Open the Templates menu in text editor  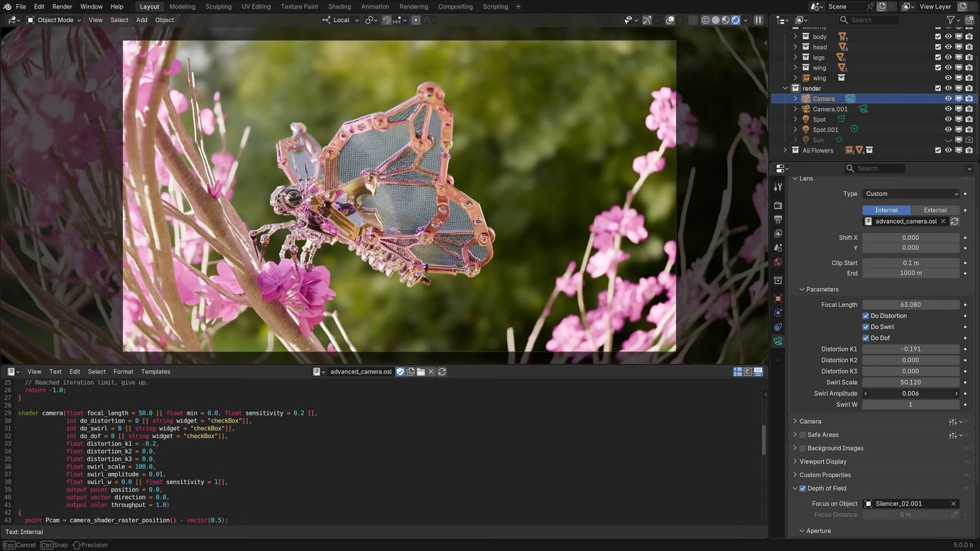[156, 372]
